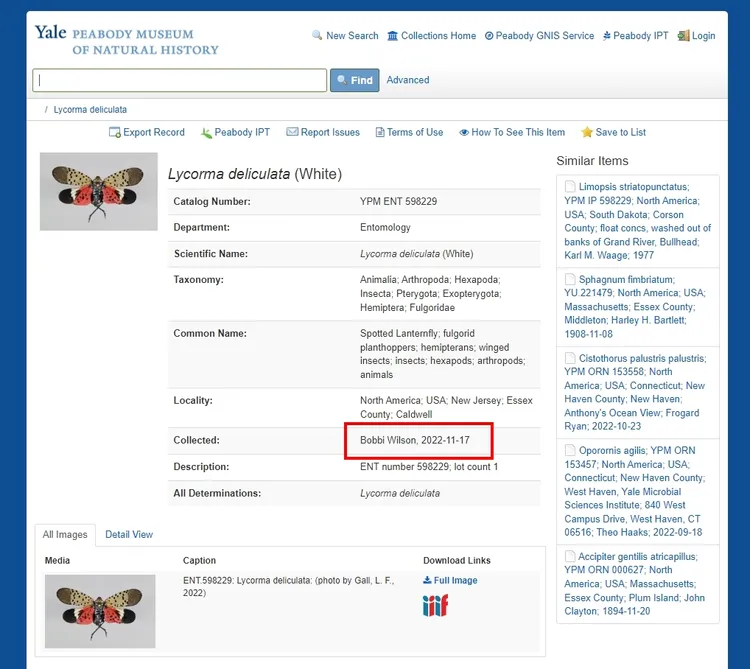The image size is (750, 669).
Task: Click inside the search text field
Action: [x=180, y=80]
